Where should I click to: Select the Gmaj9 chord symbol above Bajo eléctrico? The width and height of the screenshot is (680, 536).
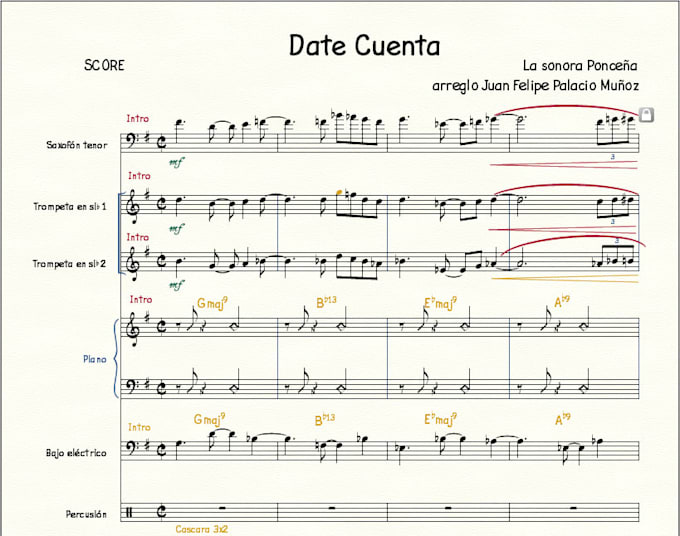point(209,420)
